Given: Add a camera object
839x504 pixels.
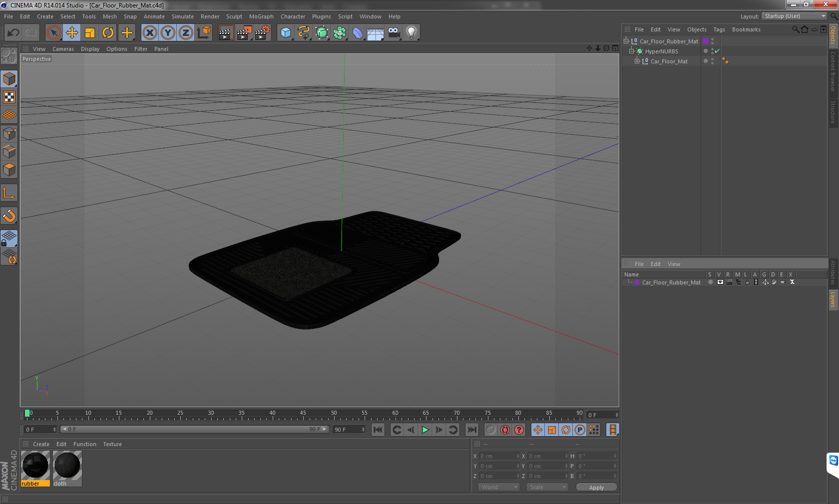Looking at the screenshot, I should pos(394,33).
